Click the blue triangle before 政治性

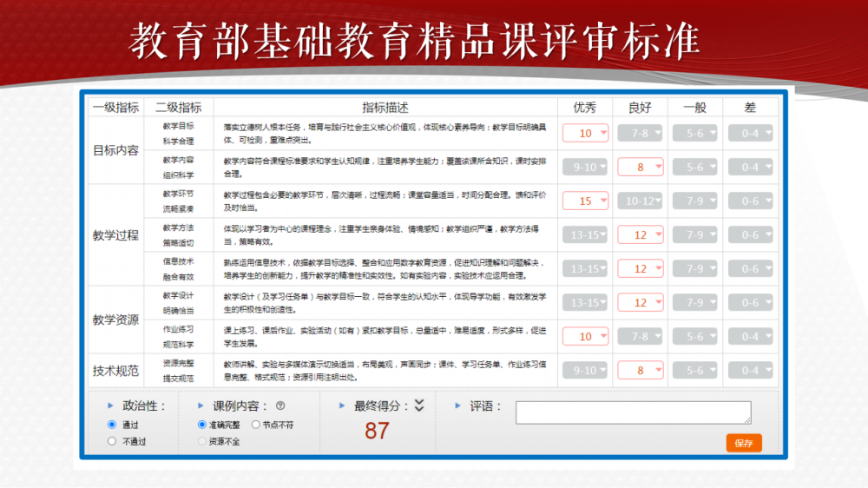tap(110, 406)
